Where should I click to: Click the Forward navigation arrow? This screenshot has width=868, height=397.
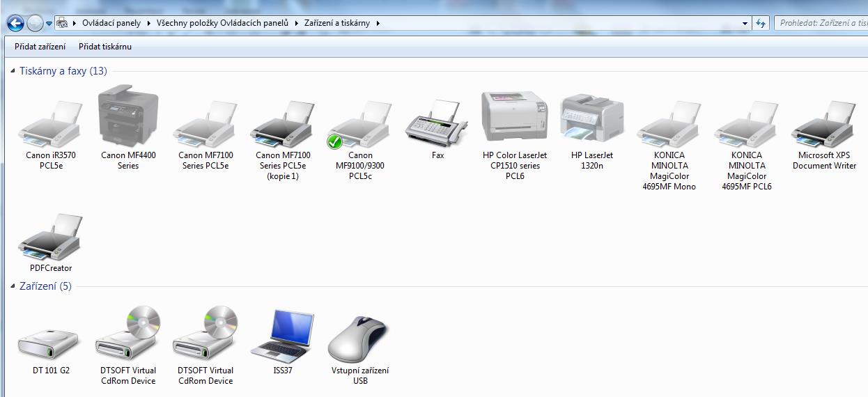[x=35, y=23]
